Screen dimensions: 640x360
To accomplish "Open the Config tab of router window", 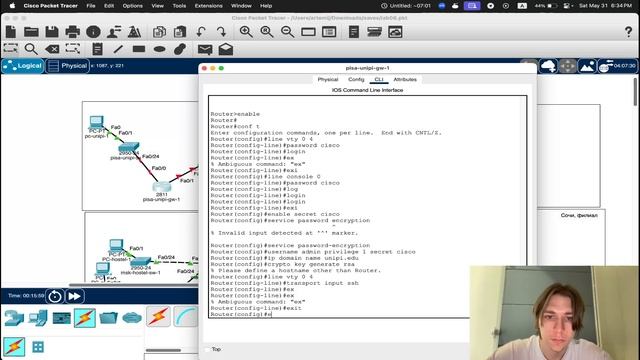I will (x=356, y=79).
